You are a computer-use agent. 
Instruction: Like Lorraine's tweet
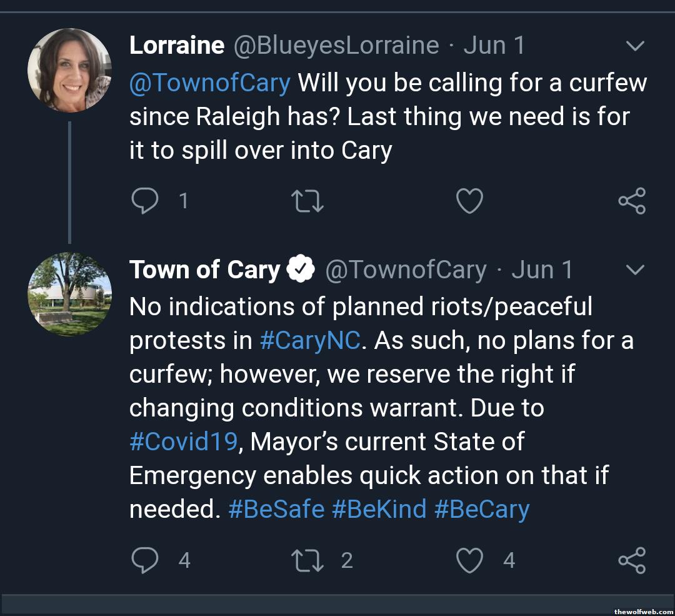click(469, 201)
